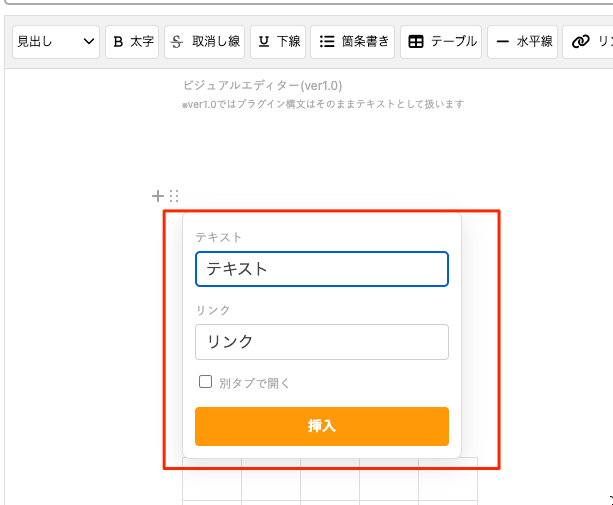Insert a bulleted list with 箇条書き
This screenshot has width=613, height=505.
(x=353, y=42)
